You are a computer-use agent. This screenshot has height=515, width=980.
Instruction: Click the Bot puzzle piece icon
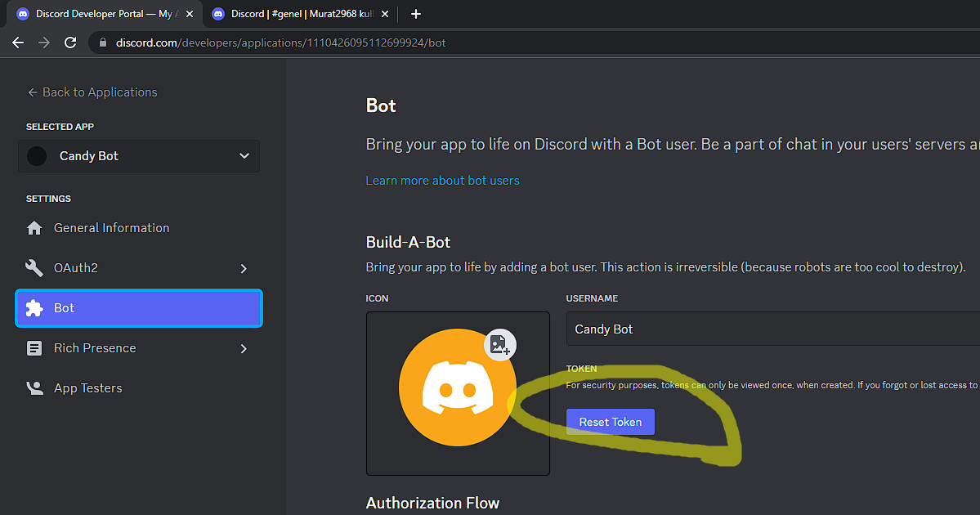34,308
